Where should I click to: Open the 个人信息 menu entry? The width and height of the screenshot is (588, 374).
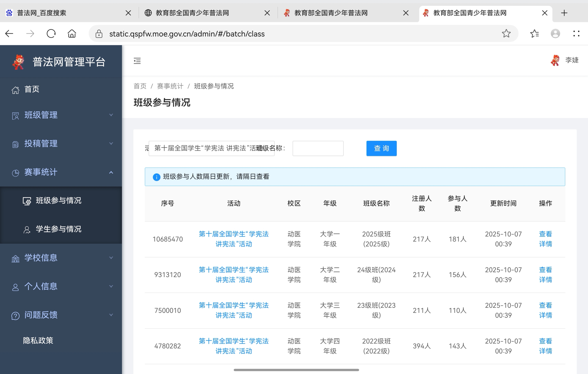tap(41, 286)
